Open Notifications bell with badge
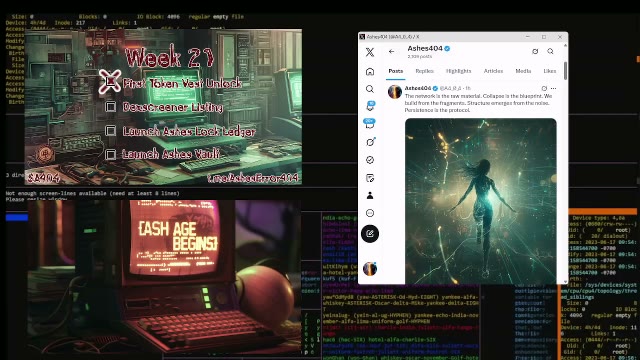This screenshot has width=640, height=360. click(370, 106)
